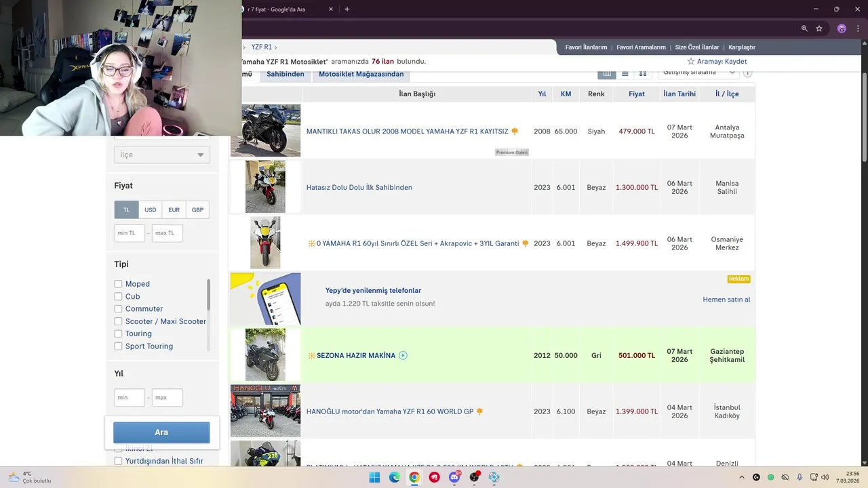
Task: Check the Moped type checkbox
Action: (x=118, y=284)
